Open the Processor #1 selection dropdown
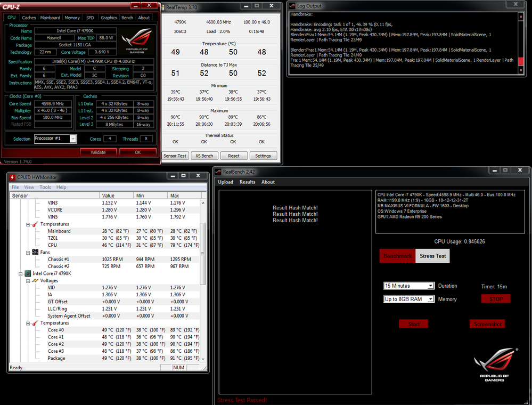Viewport: 532px width, 405px height. 73,139
